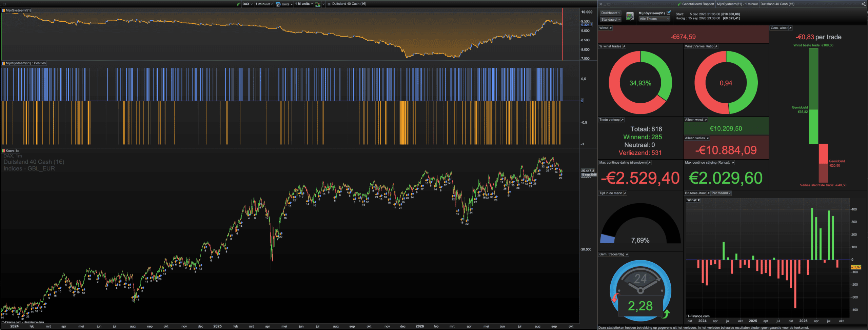This screenshot has width=868, height=330.
Task: Click the share icon in report header
Action: [863, 4]
